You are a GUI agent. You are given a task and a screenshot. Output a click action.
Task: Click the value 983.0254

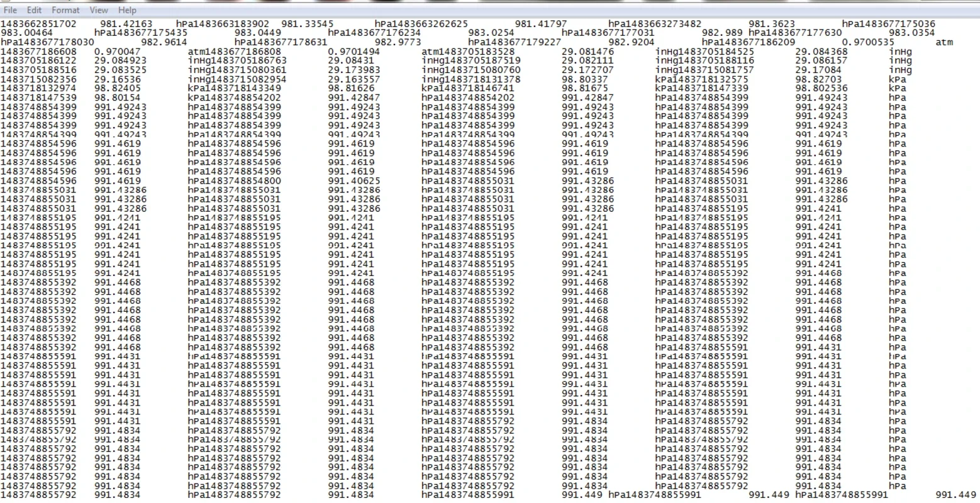pos(491,33)
